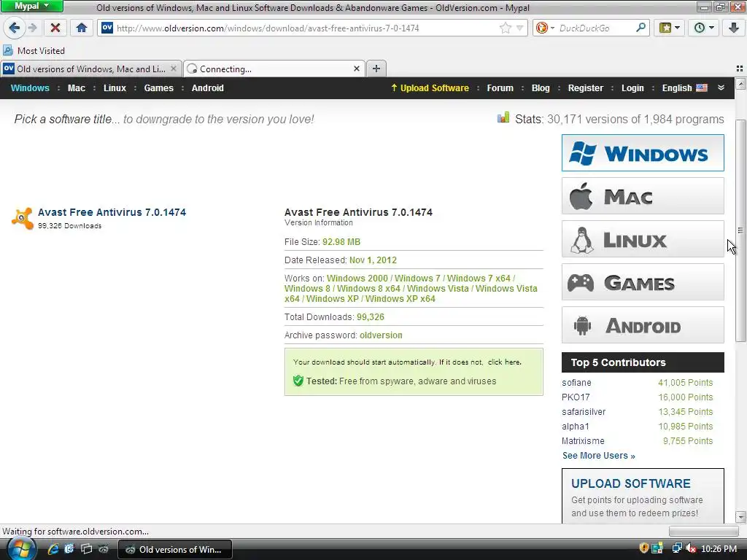This screenshot has height=560, width=747.
Task: Click the UPLOAD SOFTWARE promo heading
Action: click(631, 483)
